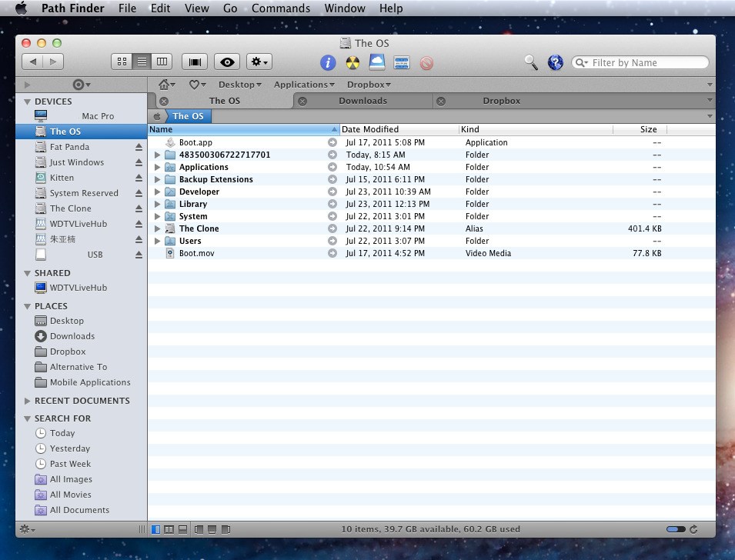Open the heart favorites dropdown
Viewport: 735px width, 560px height.
[x=197, y=85]
